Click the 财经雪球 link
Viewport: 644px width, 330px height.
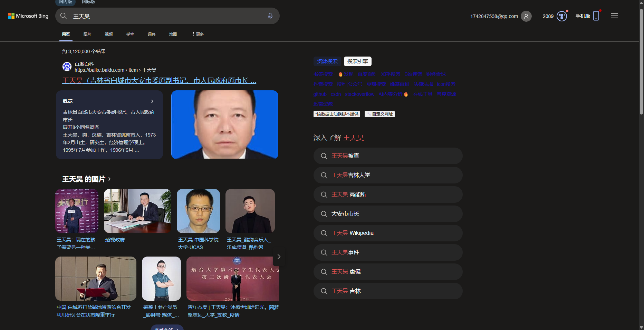pos(436,74)
